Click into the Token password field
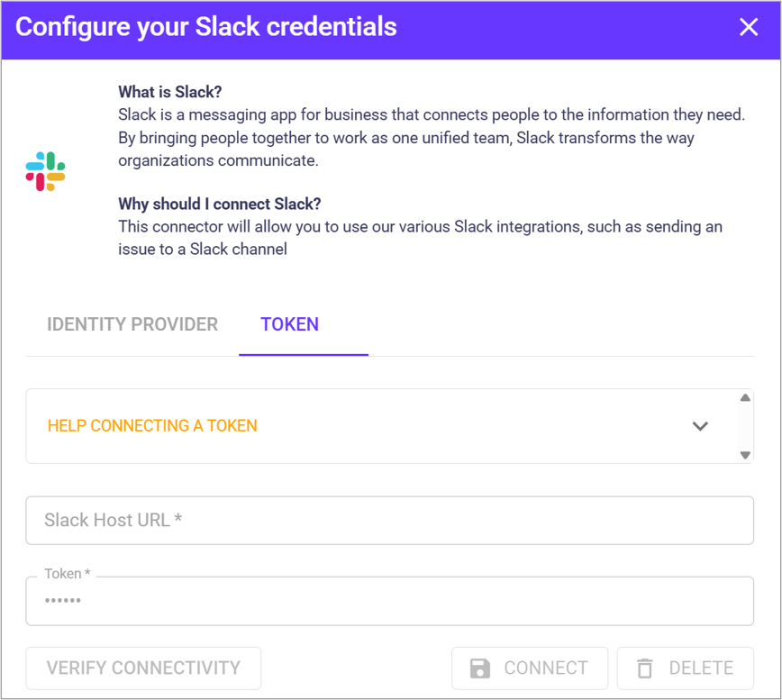 click(389, 602)
